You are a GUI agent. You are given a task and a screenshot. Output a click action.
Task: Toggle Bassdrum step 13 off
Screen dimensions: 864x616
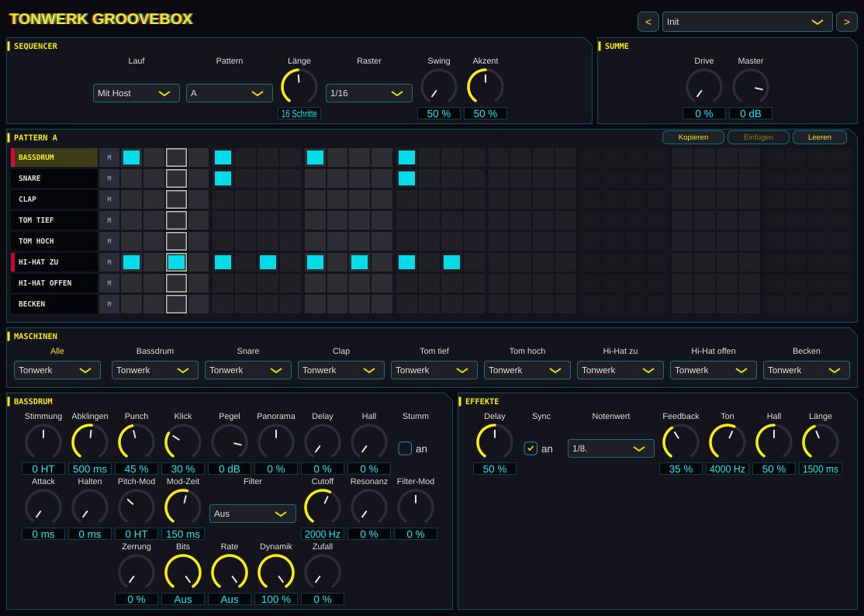click(406, 157)
